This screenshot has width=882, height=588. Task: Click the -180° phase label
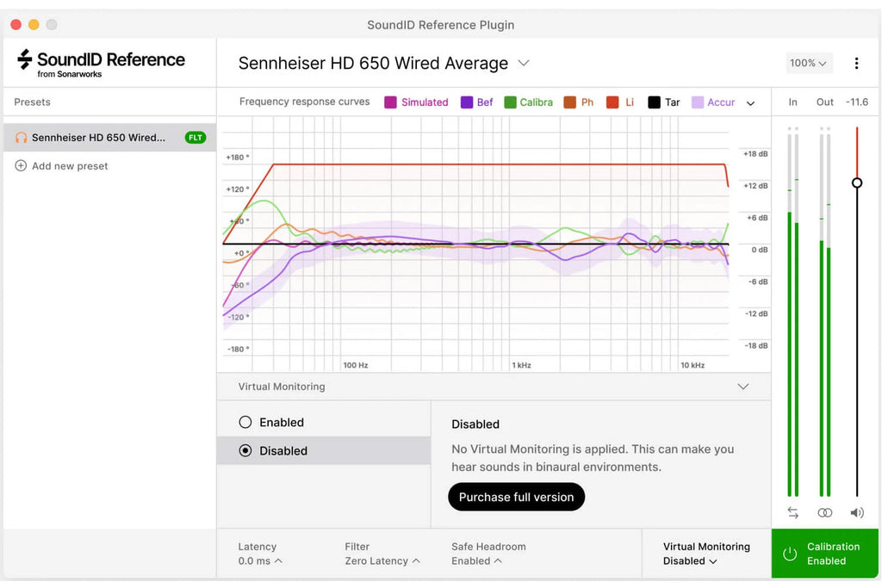239,349
